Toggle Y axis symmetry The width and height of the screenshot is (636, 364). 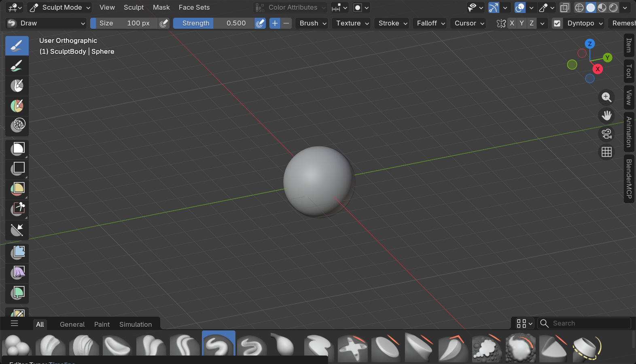pyautogui.click(x=522, y=23)
